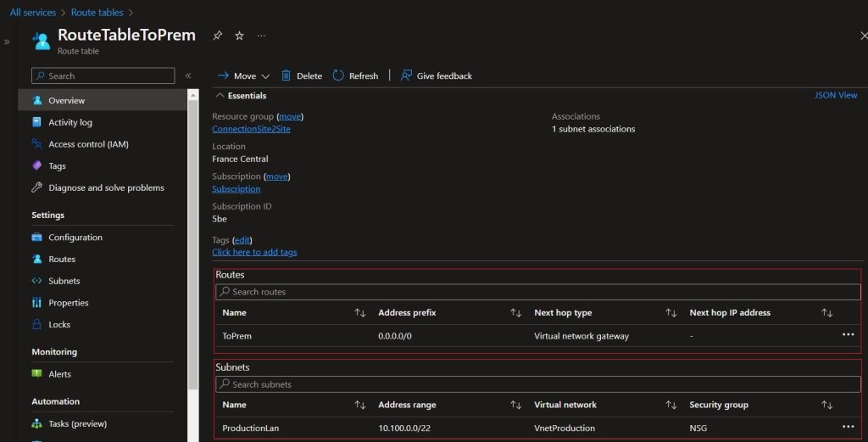This screenshot has height=442, width=868.
Task: Expand the Move dropdown menu
Action: (x=265, y=76)
